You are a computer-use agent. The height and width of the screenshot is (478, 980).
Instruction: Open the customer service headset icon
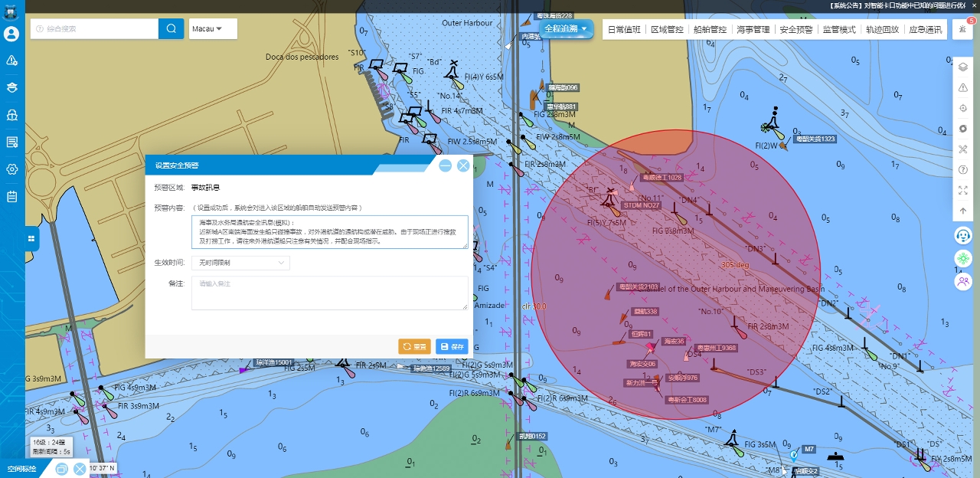[963, 234]
